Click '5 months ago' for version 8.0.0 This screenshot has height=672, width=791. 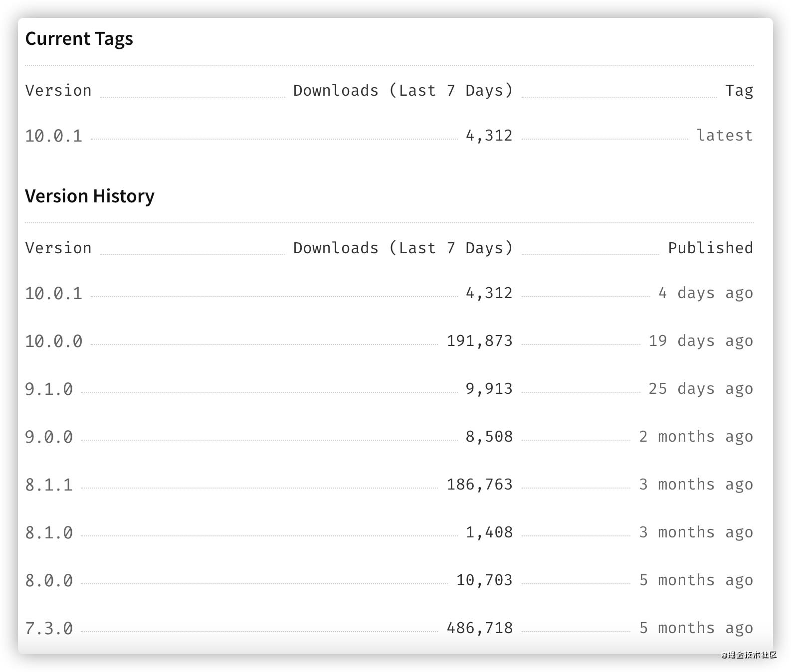696,580
